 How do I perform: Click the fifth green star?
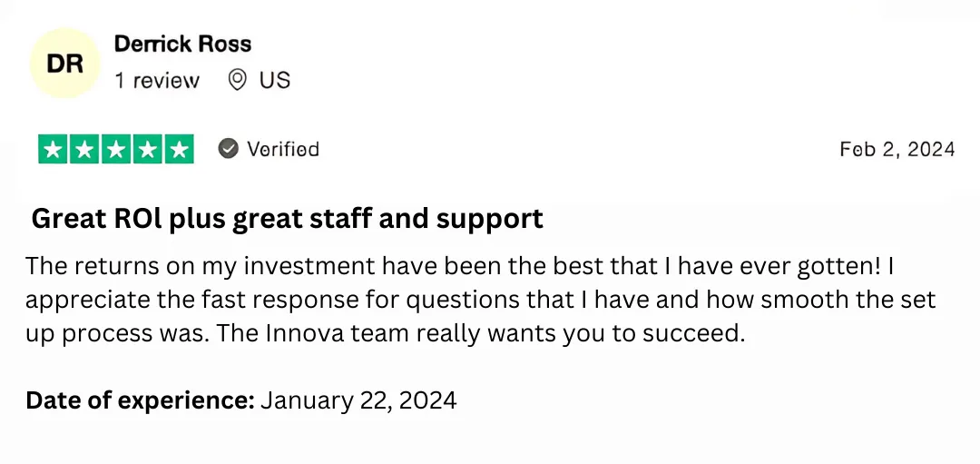click(x=180, y=150)
